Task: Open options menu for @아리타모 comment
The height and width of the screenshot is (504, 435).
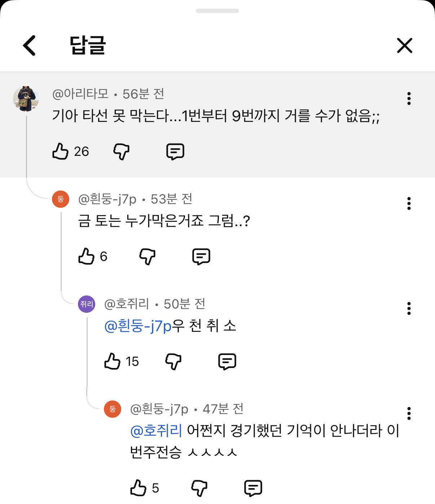Action: (409, 98)
